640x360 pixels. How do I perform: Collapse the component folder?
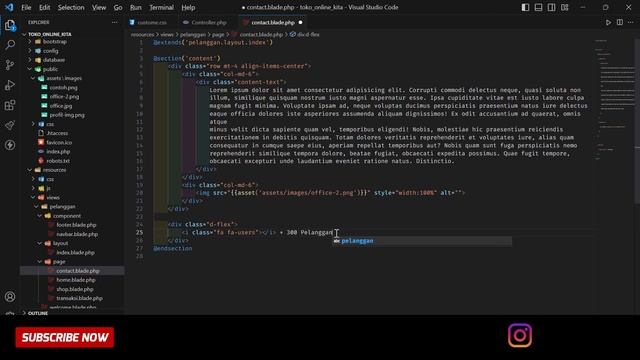67,216
